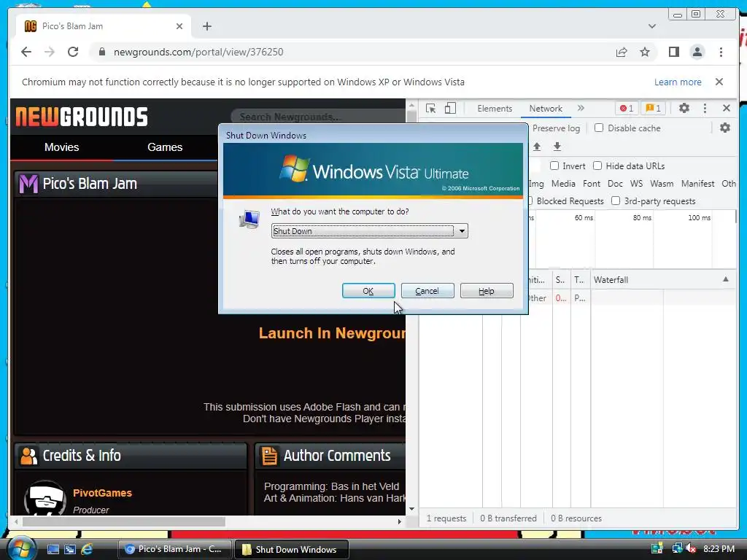Open the Windows Start orb
The height and width of the screenshot is (560, 747).
pos(21,548)
